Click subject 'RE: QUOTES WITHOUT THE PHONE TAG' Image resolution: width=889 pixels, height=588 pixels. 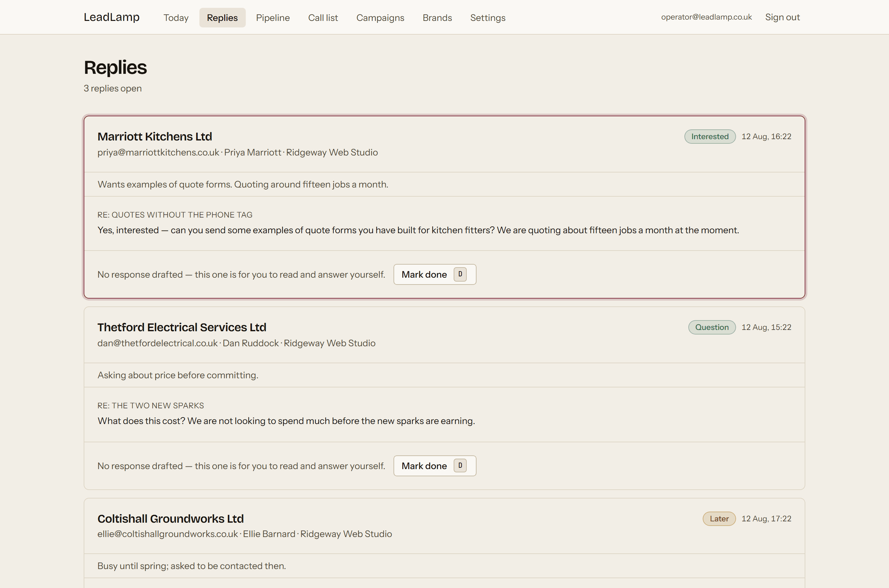pyautogui.click(x=175, y=215)
